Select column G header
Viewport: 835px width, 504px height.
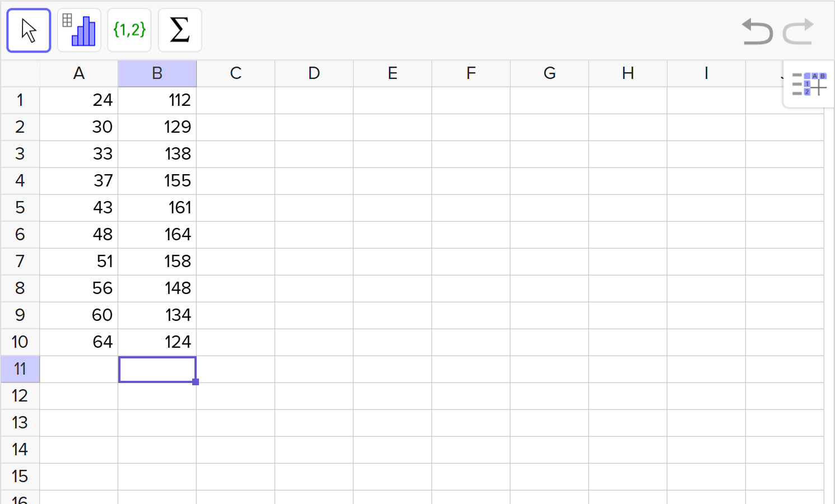550,73
